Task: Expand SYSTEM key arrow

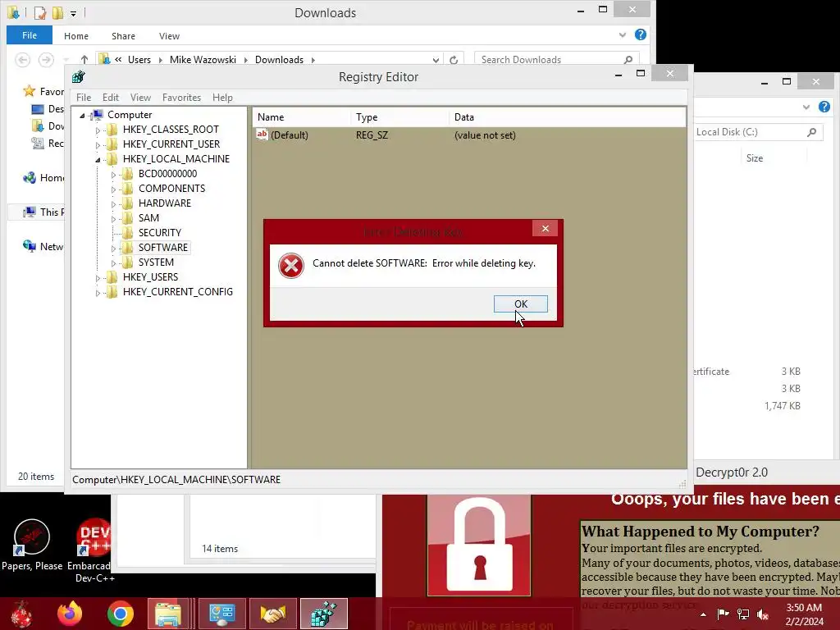Action: point(113,263)
